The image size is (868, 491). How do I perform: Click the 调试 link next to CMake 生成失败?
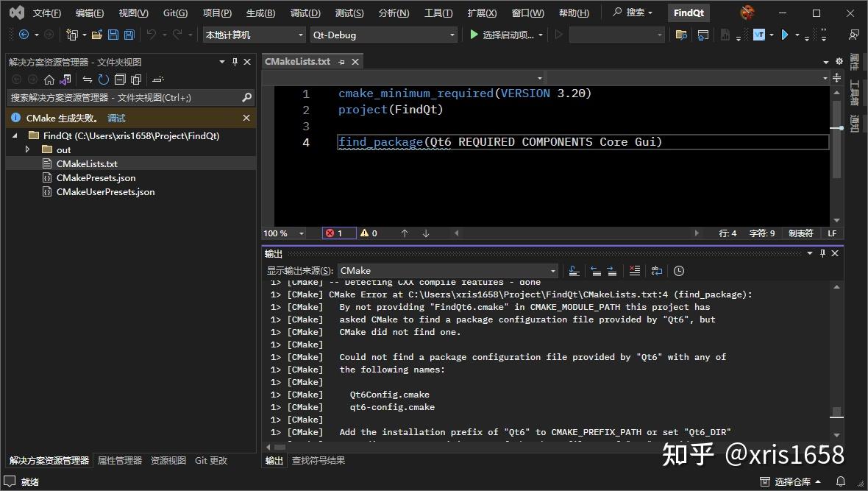[x=115, y=117]
